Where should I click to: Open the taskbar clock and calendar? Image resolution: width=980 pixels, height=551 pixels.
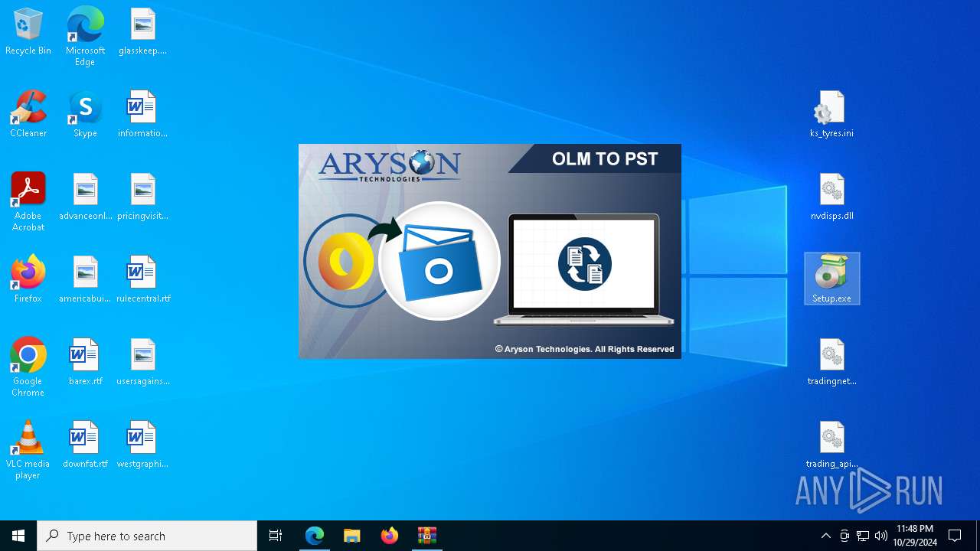tap(915, 536)
